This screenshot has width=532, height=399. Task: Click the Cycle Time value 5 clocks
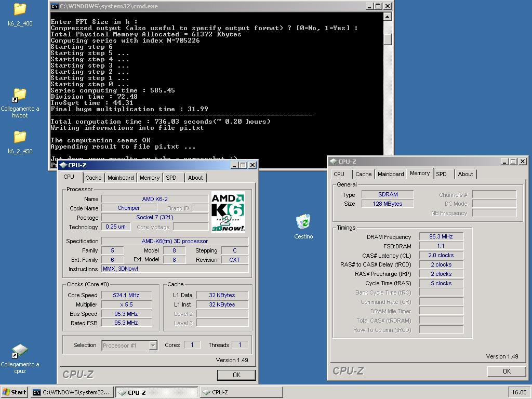(441, 283)
